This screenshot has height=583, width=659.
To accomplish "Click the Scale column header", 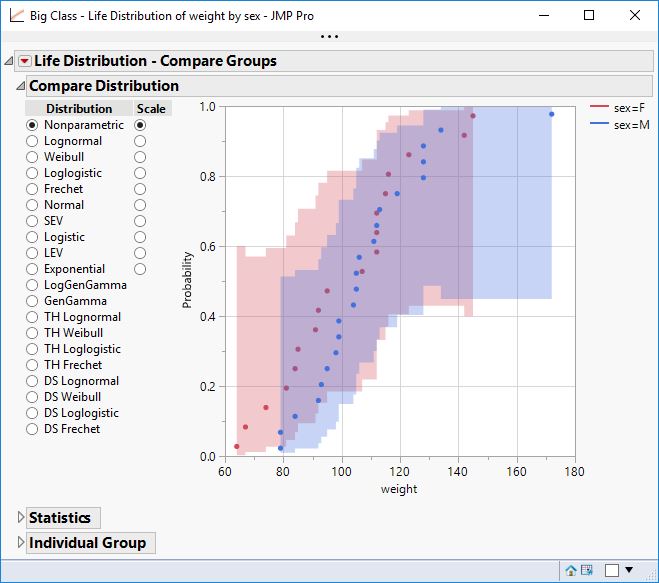I will pyautogui.click(x=151, y=108).
